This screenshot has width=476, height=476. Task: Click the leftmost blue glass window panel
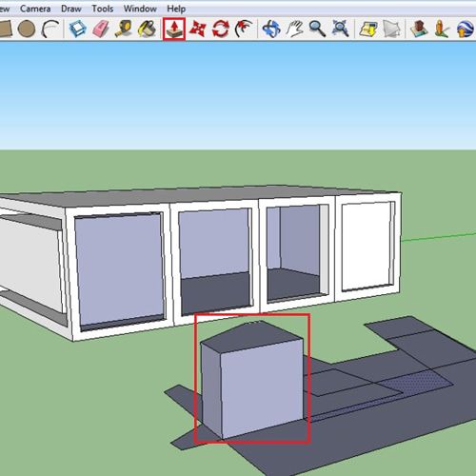[x=120, y=269]
